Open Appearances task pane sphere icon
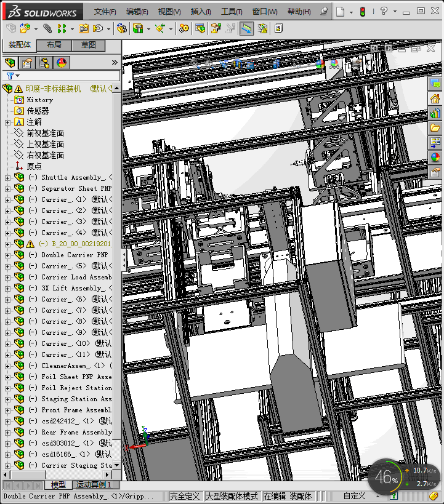 pyautogui.click(x=435, y=158)
